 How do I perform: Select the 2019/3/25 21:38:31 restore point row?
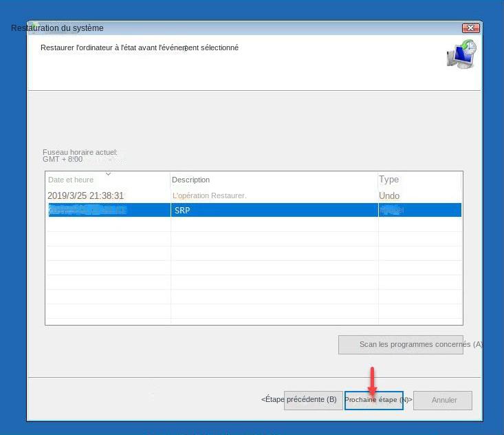pyautogui.click(x=253, y=195)
